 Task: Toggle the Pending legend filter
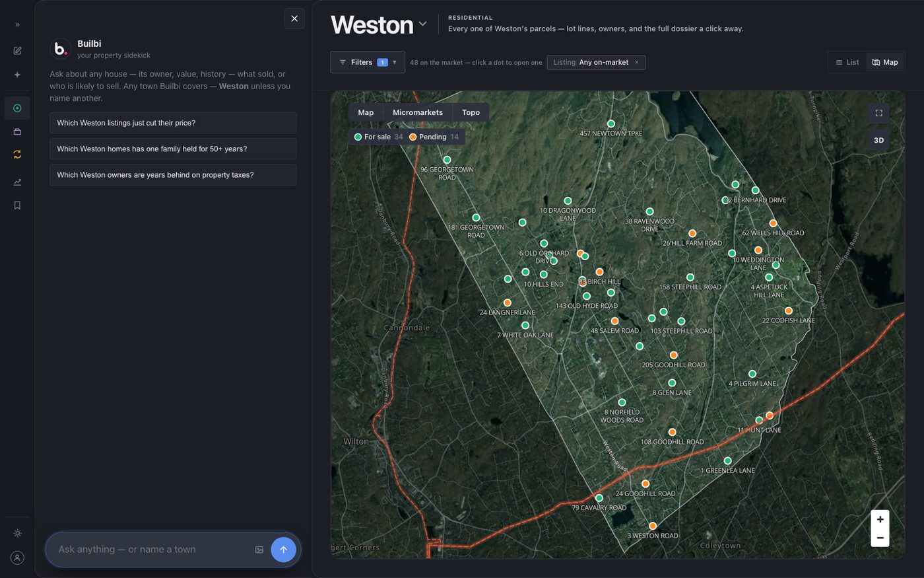click(x=434, y=137)
